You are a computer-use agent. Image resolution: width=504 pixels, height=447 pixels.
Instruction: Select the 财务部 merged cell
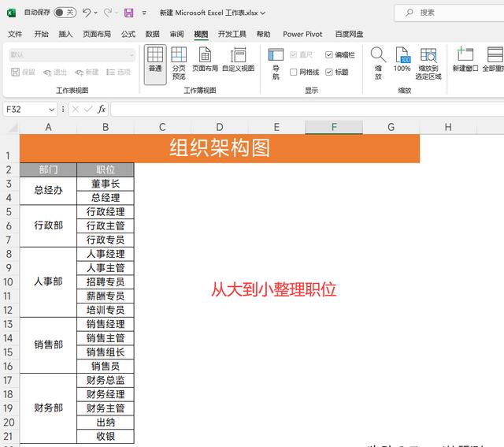pos(48,408)
